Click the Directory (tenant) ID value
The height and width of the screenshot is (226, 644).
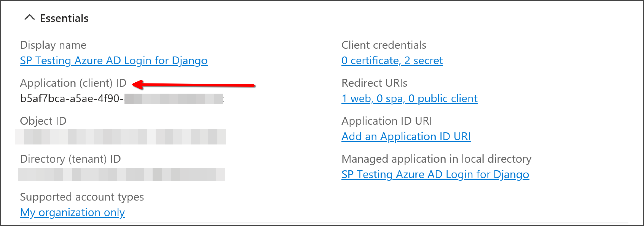120,174
